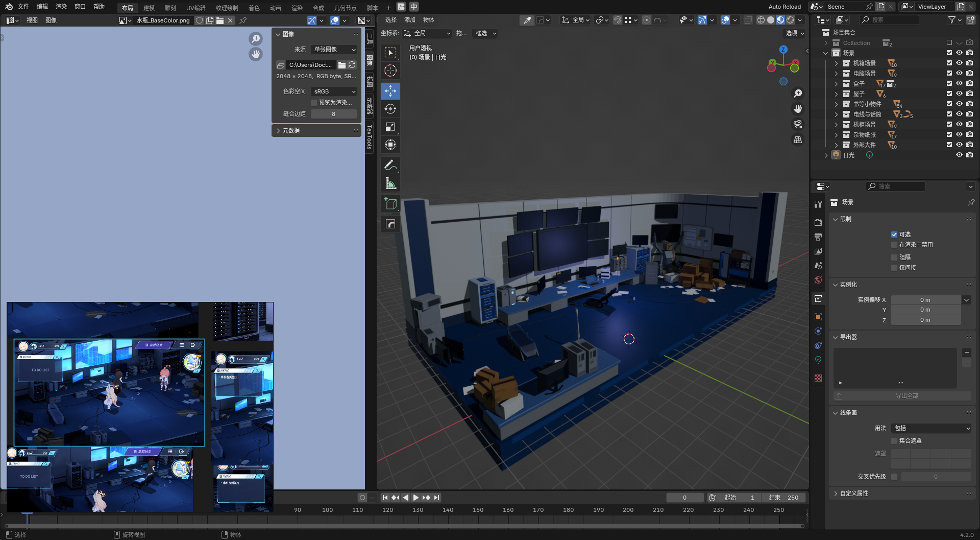Expand the 电脑场景 collection in outliner
This screenshot has width=980, height=540.
click(x=836, y=74)
